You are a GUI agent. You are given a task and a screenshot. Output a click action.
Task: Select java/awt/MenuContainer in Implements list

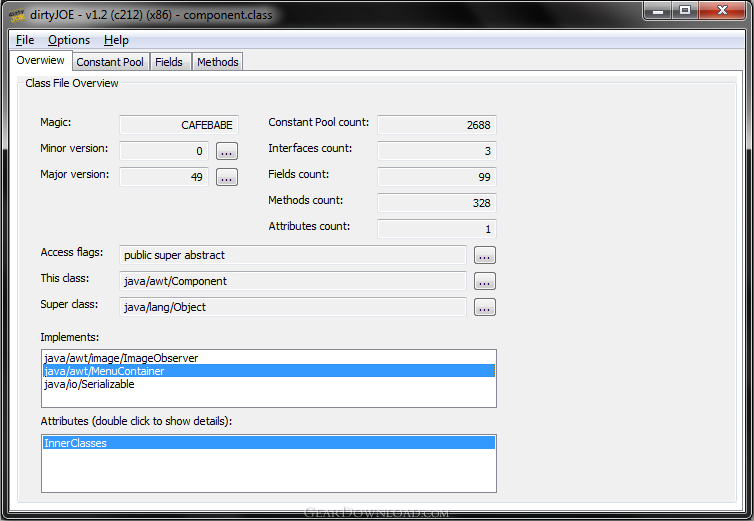click(269, 371)
